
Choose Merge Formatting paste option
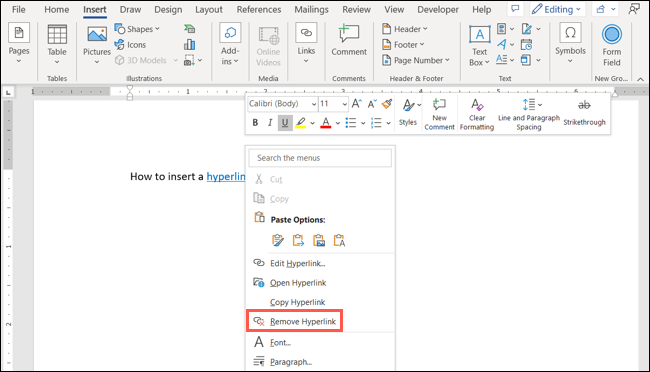pos(298,240)
